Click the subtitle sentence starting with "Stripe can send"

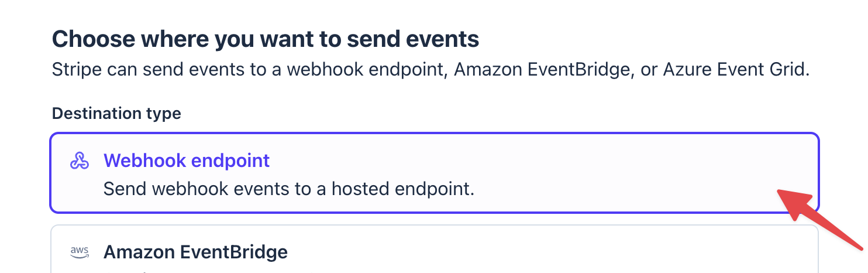[x=430, y=70]
